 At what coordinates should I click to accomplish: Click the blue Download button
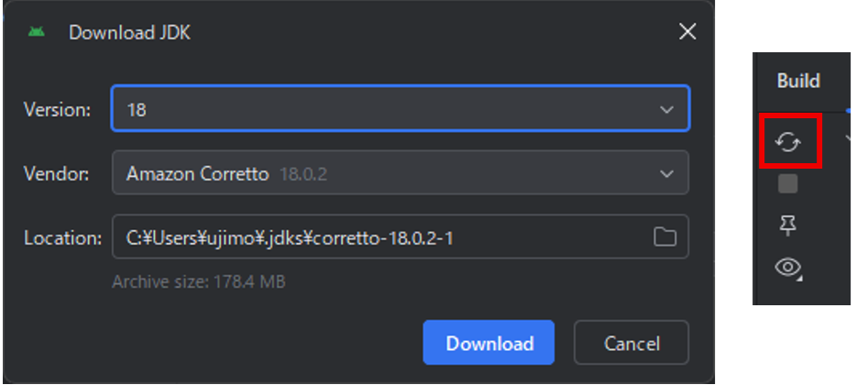tap(489, 344)
